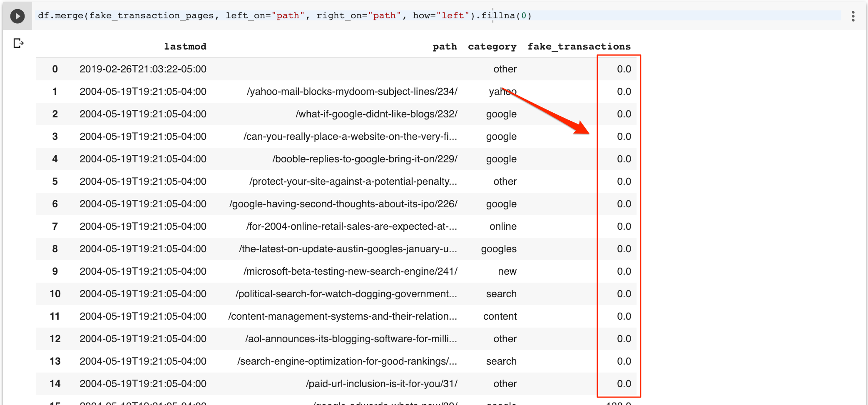Select the path column header
This screenshot has width=868, height=405.
444,46
